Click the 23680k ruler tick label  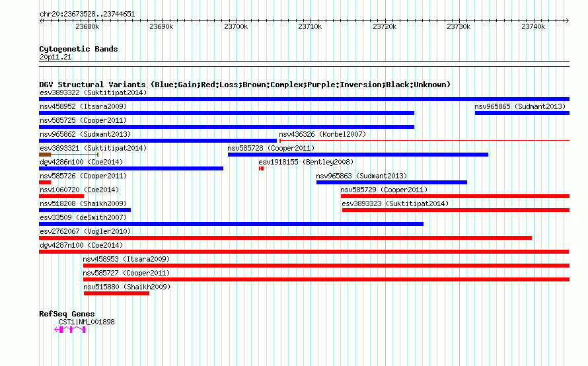point(87,26)
